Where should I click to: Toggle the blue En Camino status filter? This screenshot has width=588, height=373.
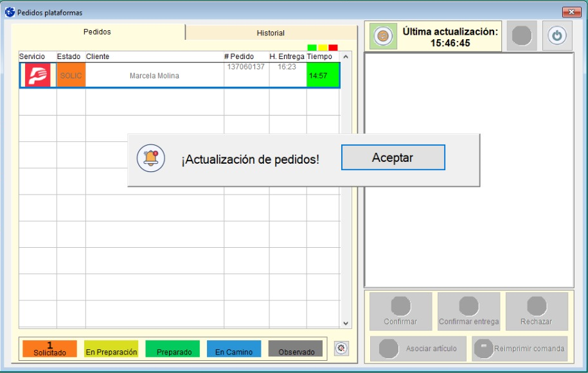pos(234,349)
